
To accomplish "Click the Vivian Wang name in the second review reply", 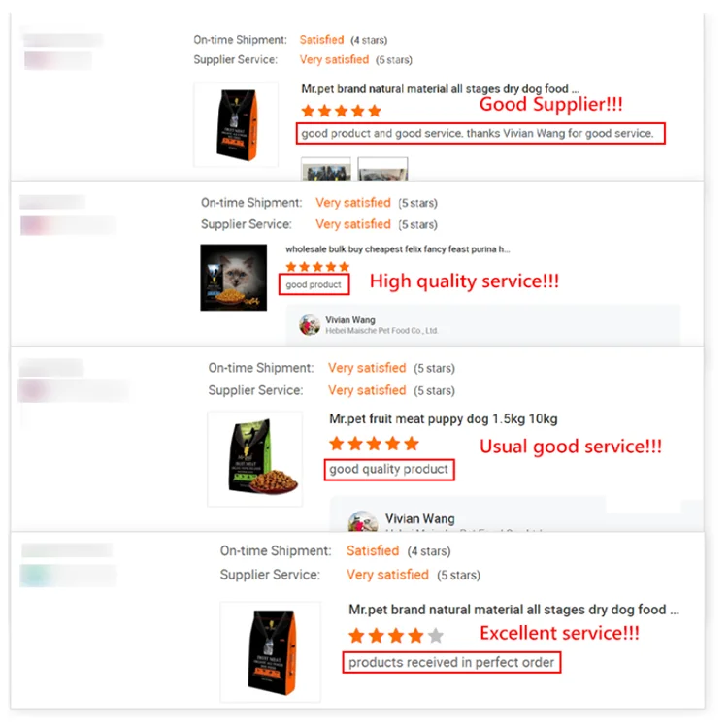I will click(350, 320).
